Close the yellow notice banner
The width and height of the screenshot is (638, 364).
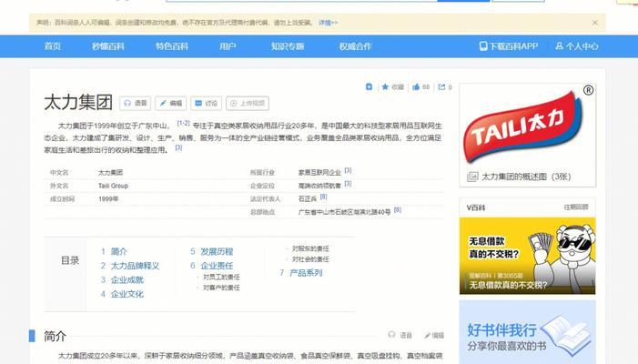click(595, 23)
